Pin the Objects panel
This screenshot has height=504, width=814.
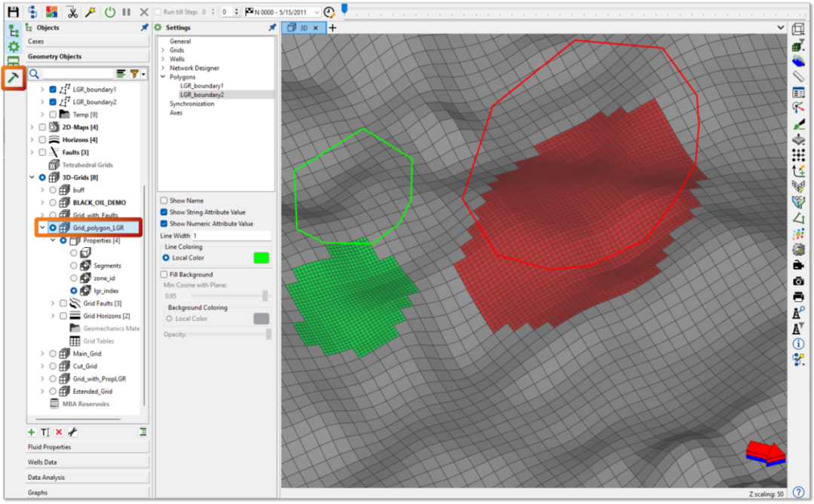tap(145, 28)
